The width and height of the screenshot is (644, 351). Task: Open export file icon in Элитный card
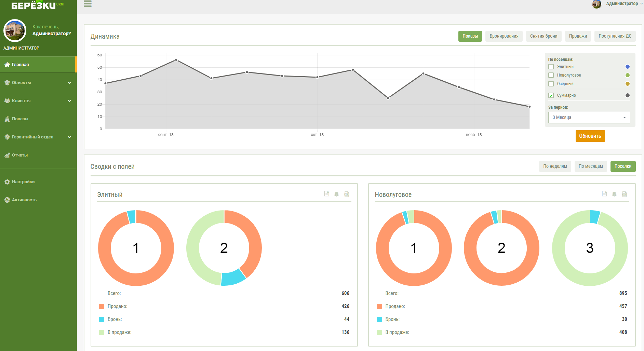point(347,194)
